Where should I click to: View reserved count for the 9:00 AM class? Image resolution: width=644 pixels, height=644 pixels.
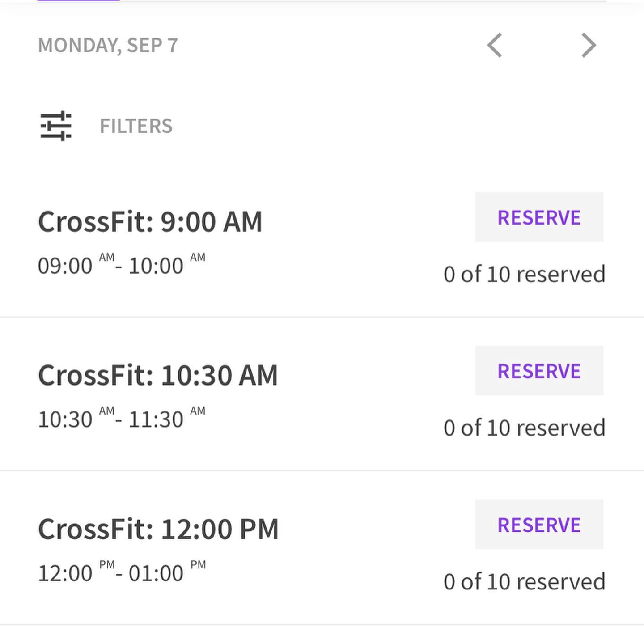tap(524, 274)
